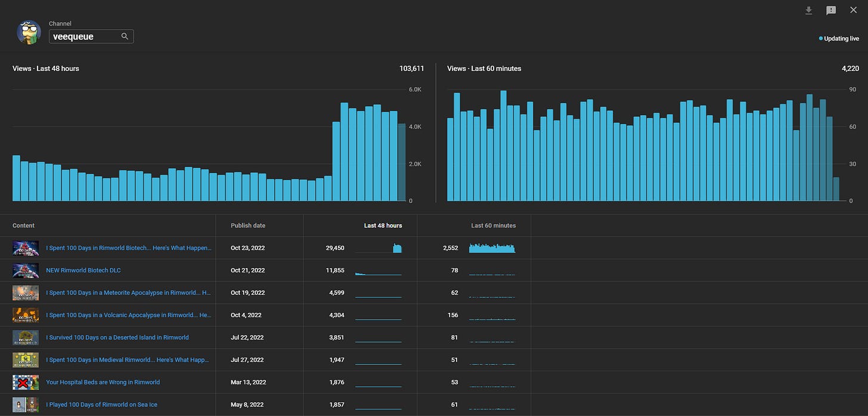The height and width of the screenshot is (416, 868).
Task: Open the NEW Rimworld Biotech DLC video
Action: coord(83,270)
